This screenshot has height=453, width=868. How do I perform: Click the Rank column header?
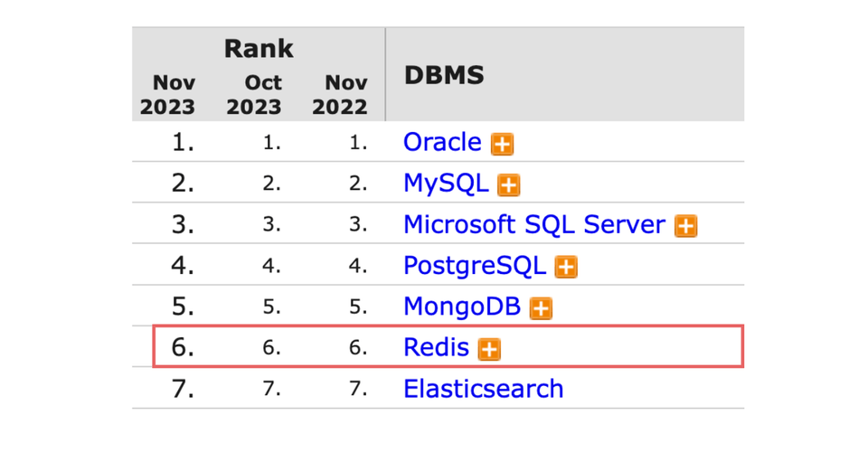click(259, 48)
